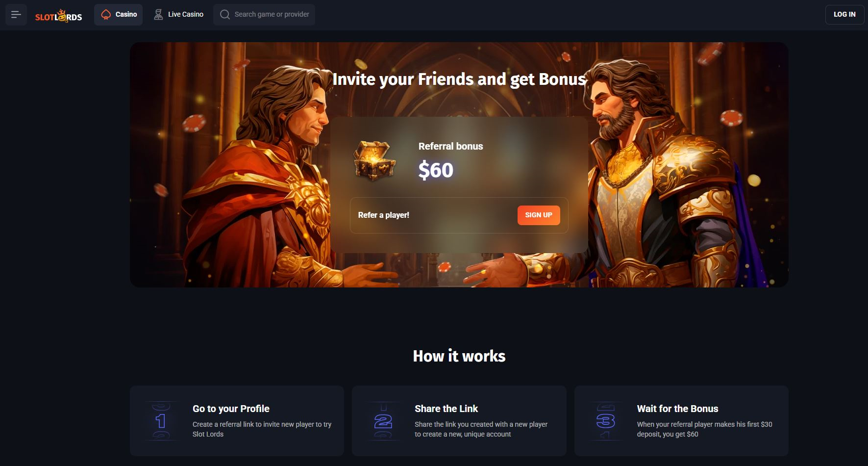Click the How it works heading
868x466 pixels.
459,356
